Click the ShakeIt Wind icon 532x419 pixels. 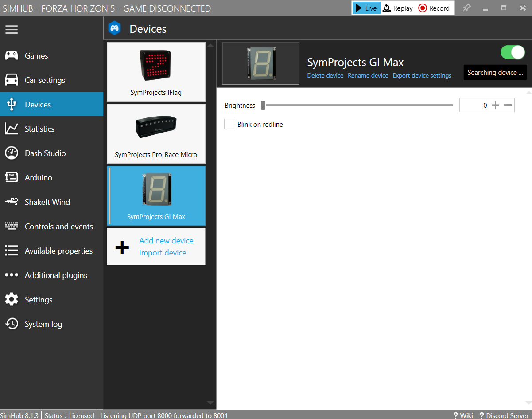click(12, 202)
